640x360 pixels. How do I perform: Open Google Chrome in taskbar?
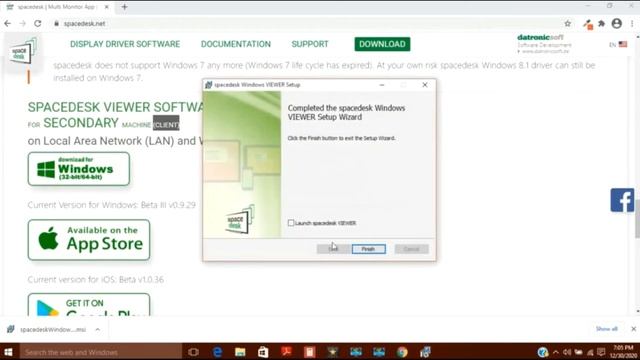pos(402,352)
